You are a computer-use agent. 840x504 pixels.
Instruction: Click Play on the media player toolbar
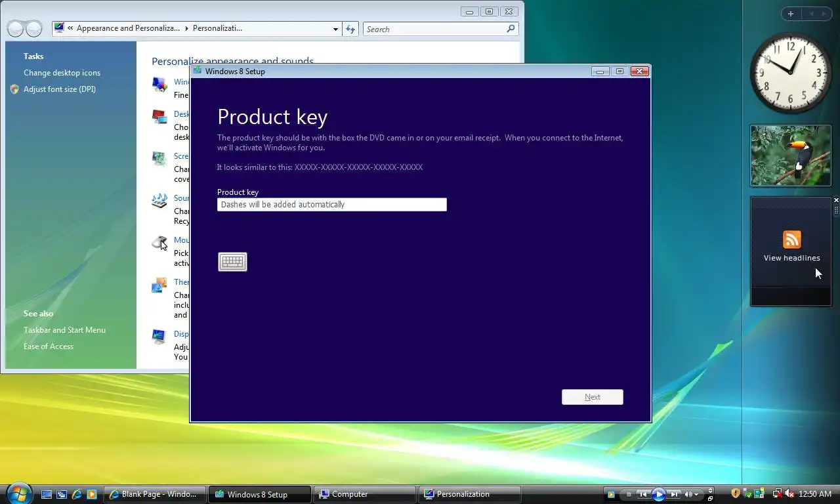pos(659,494)
